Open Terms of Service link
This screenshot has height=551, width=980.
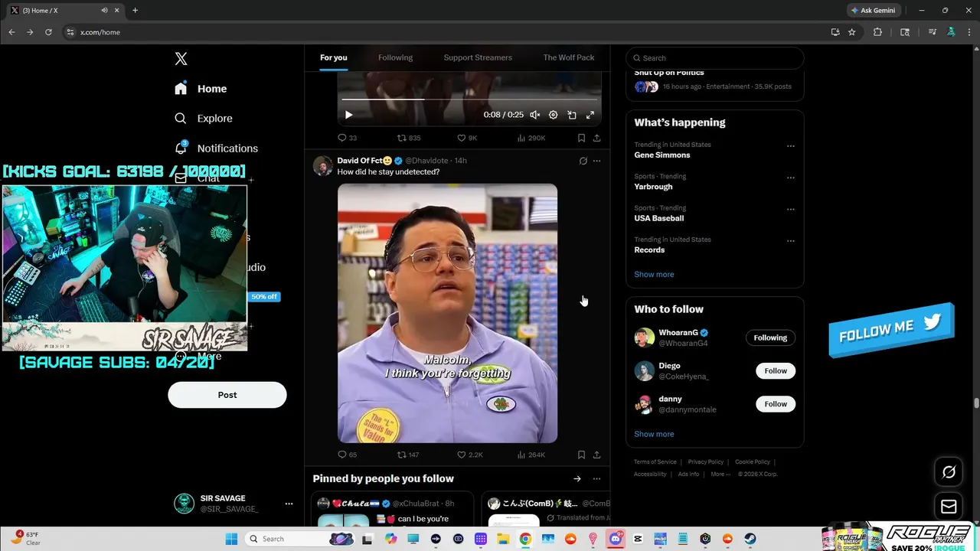(655, 462)
